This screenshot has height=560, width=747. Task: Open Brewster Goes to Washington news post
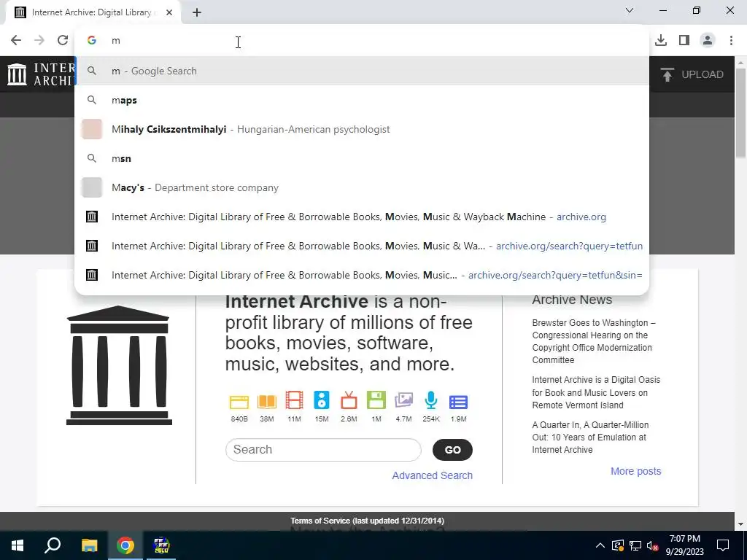click(x=594, y=341)
